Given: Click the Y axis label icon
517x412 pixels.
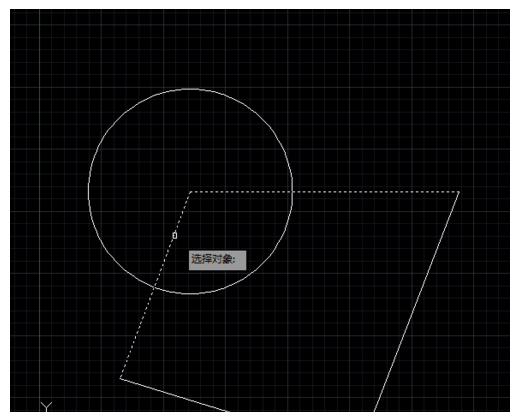Looking at the screenshot, I should pyautogui.click(x=46, y=407).
